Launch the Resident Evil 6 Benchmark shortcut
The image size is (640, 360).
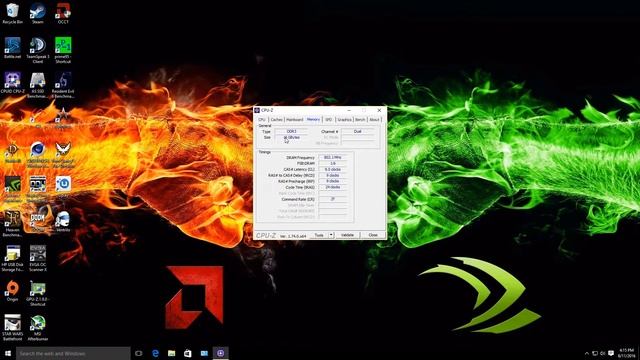[x=63, y=85]
